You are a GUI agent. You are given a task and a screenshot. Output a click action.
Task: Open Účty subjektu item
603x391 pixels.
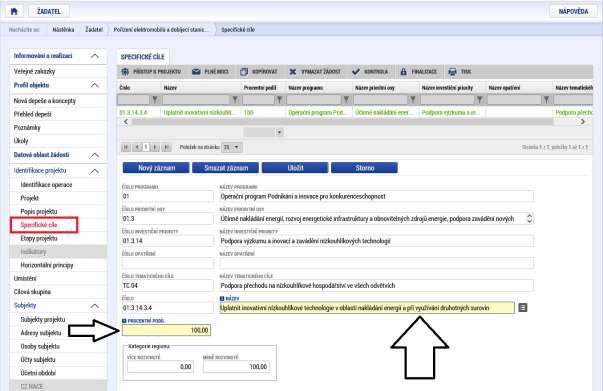coord(38,360)
